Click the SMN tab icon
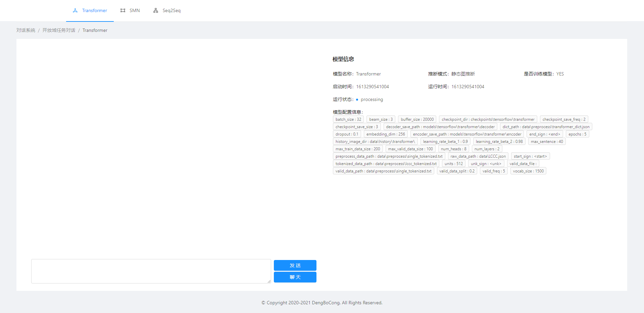Screen dimensions: 644x313 [123, 10]
